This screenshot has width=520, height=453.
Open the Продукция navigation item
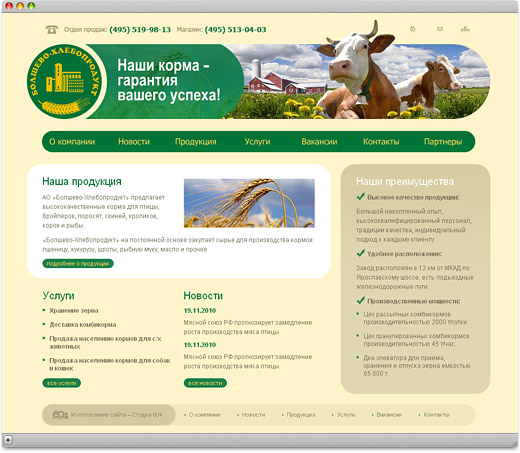pyautogui.click(x=196, y=142)
